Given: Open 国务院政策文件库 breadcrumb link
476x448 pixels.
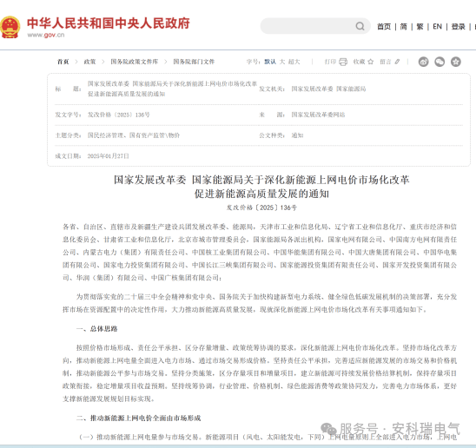Looking at the screenshot, I should point(135,62).
